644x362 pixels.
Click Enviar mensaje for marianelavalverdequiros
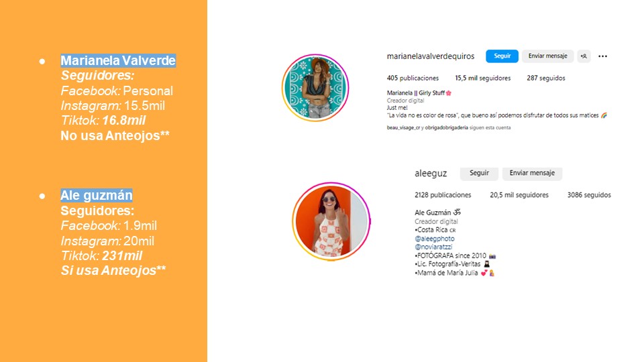click(547, 56)
